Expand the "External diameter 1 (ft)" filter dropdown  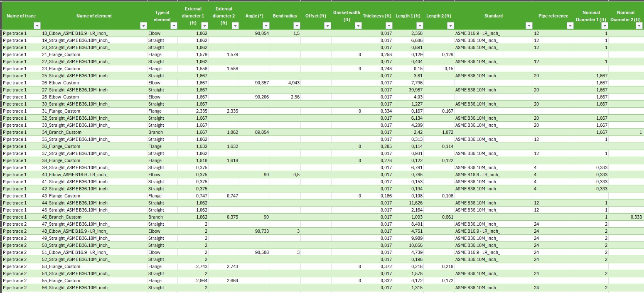coord(204,25)
